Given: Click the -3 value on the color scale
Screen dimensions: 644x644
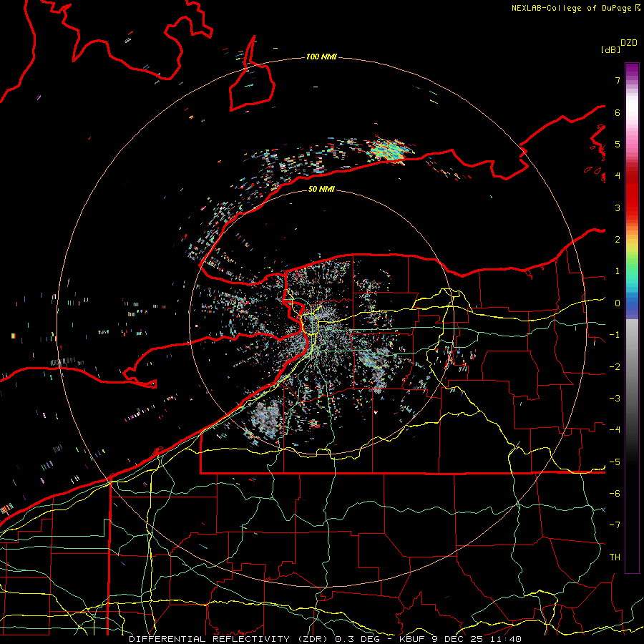Looking at the screenshot, I should [615, 399].
